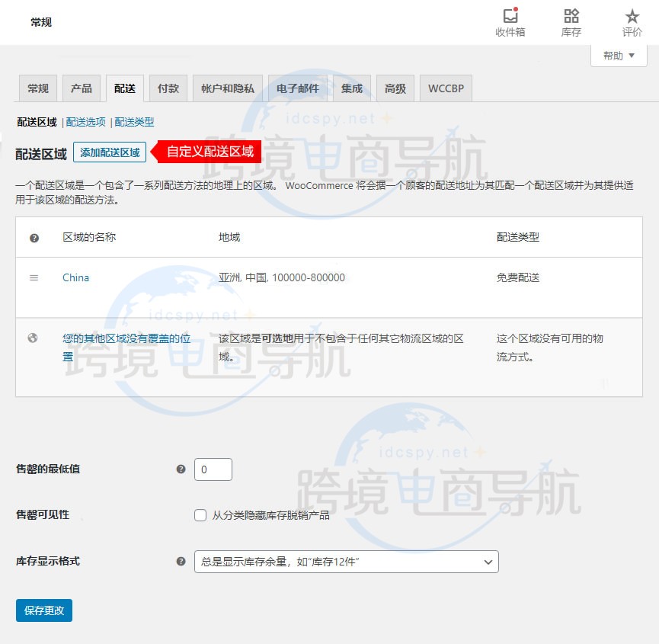Image resolution: width=659 pixels, height=644 pixels.
Task: Switch to the 付款 tab
Action: pyautogui.click(x=168, y=88)
